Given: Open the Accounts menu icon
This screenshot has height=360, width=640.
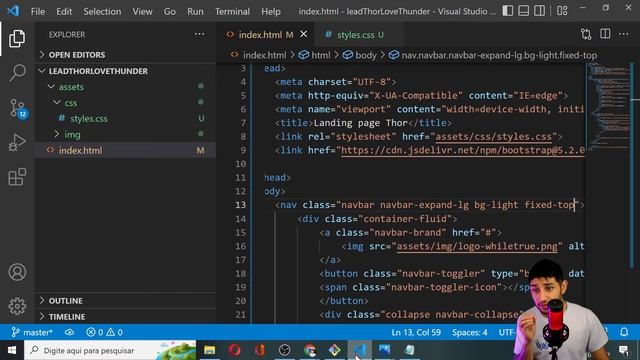Looking at the screenshot, I should (17, 272).
